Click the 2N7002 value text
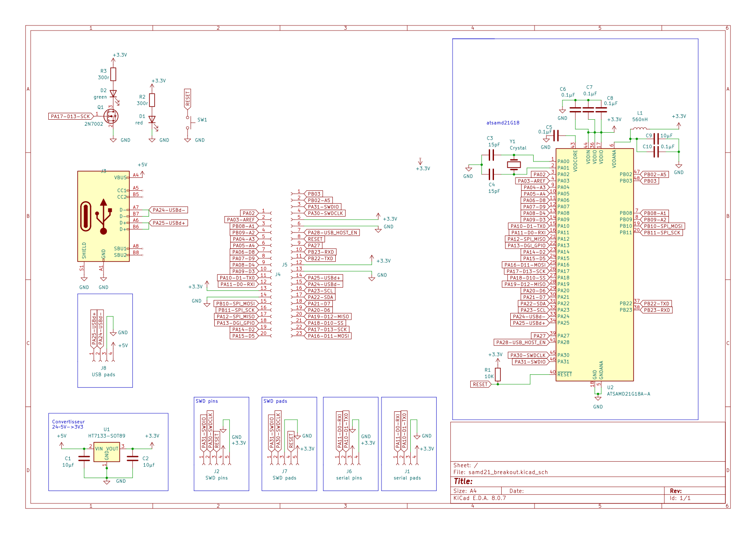Viewport: 756px width, 534px height. pyautogui.click(x=94, y=124)
